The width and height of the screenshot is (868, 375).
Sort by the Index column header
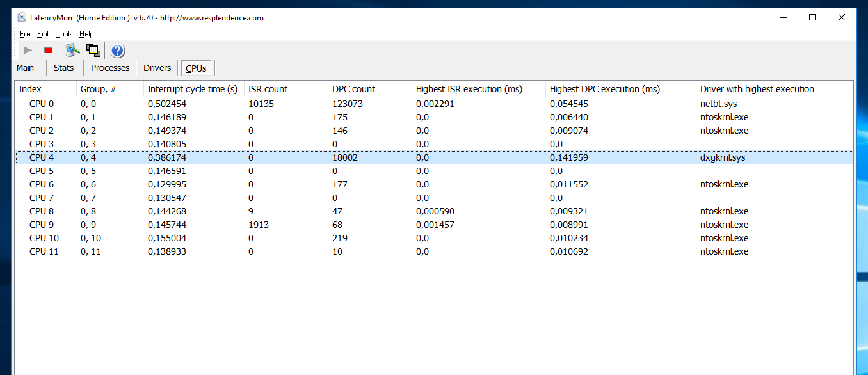click(46, 89)
